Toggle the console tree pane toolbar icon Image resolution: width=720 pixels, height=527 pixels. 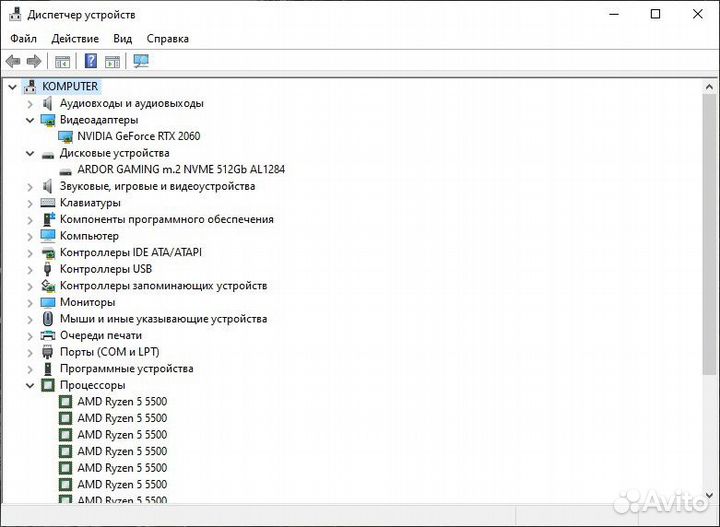[x=62, y=61]
